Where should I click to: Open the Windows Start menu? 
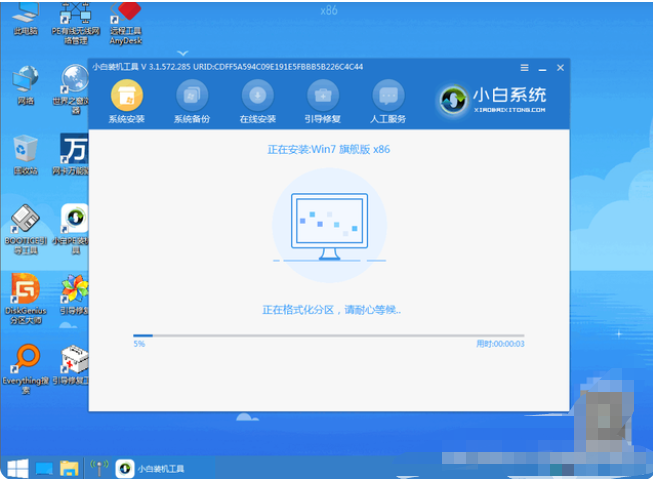coord(17,468)
